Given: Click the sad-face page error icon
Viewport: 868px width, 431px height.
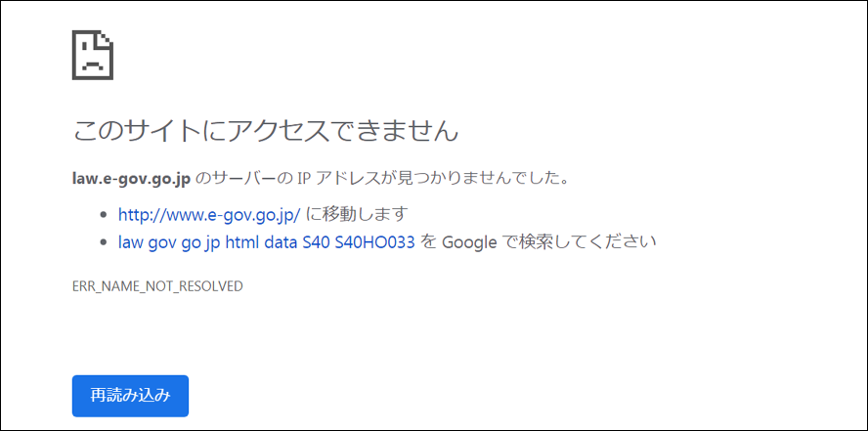Looking at the screenshot, I should pyautogui.click(x=93, y=54).
